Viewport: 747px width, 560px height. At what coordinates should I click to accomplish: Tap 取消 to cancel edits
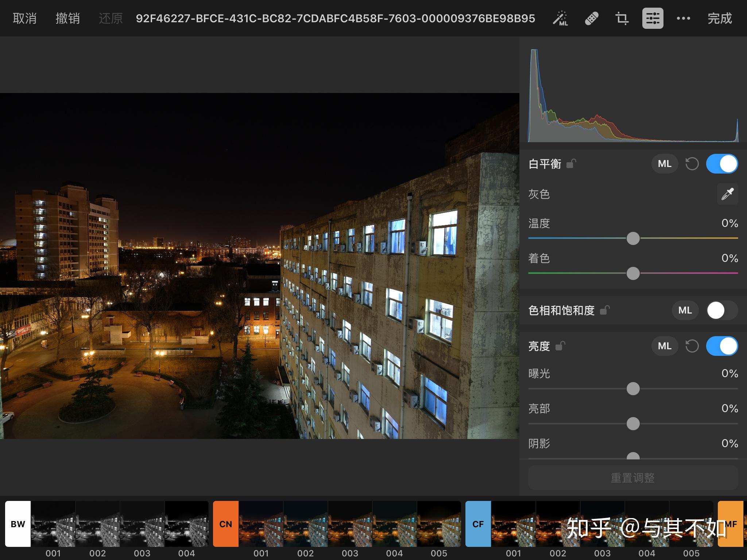[25, 18]
